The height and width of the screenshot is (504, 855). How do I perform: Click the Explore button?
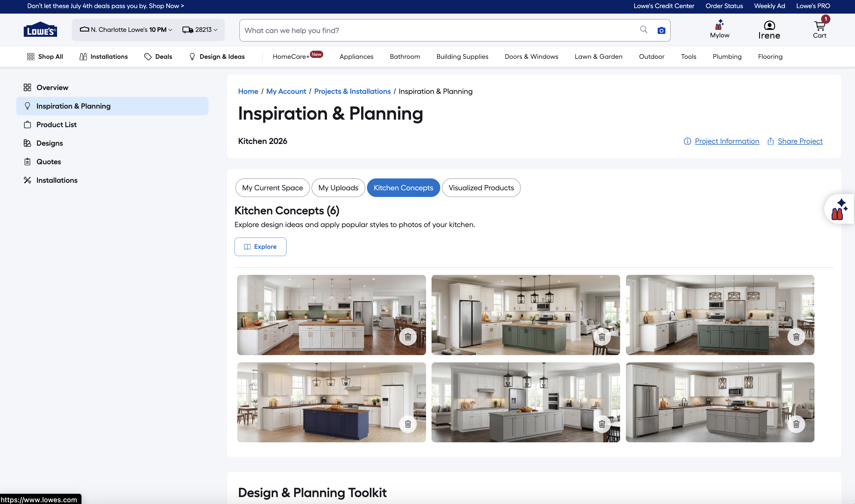click(x=260, y=247)
